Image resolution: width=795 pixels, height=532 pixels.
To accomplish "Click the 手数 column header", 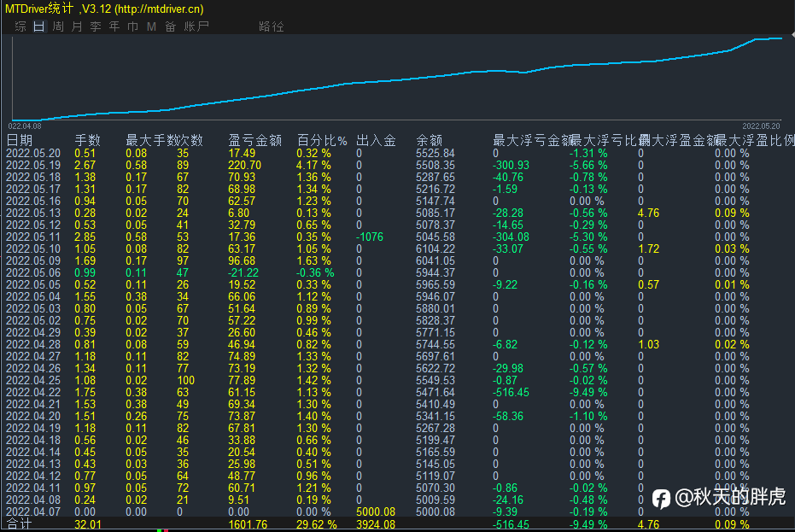I will [88, 141].
